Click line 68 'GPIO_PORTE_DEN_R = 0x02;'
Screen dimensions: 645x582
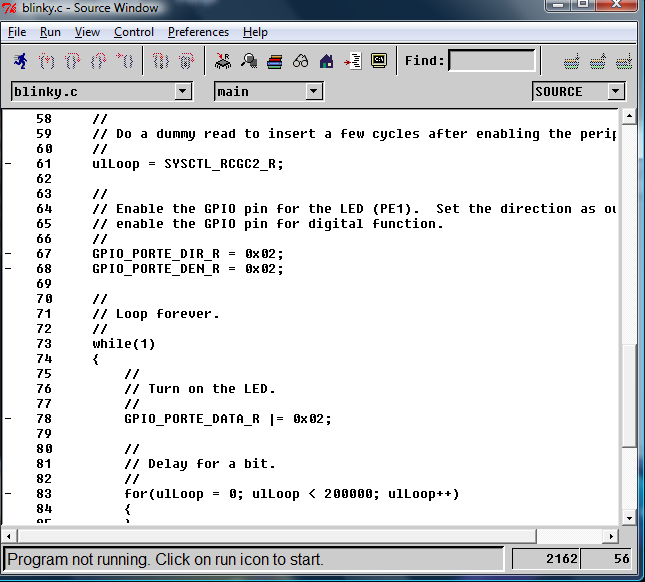point(188,269)
